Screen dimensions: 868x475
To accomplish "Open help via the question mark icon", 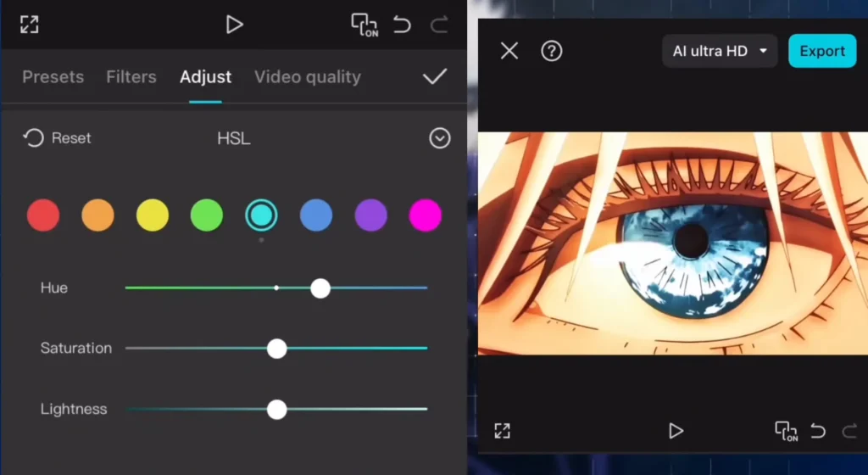I will click(551, 51).
